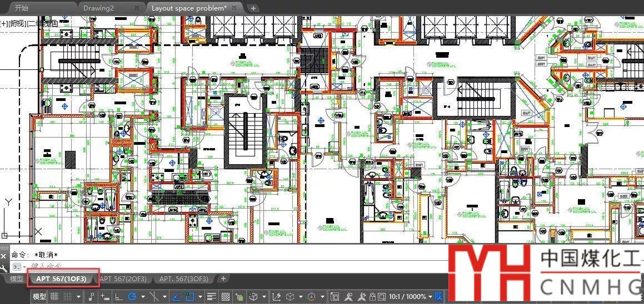644x304 pixels.
Task: Toggle ortho mode in status bar
Action: [x=119, y=297]
